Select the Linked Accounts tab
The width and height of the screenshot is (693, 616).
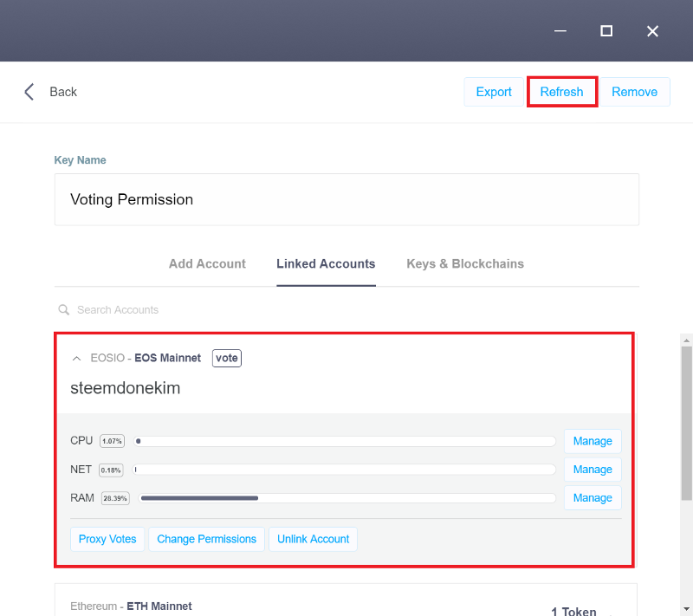click(326, 263)
